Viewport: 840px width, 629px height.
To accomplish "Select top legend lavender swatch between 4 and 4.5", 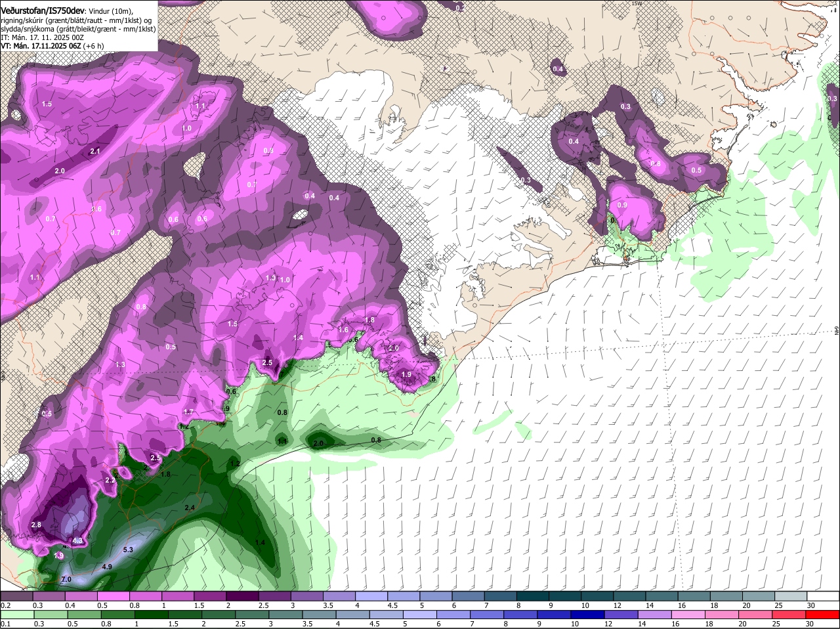I will click(371, 596).
